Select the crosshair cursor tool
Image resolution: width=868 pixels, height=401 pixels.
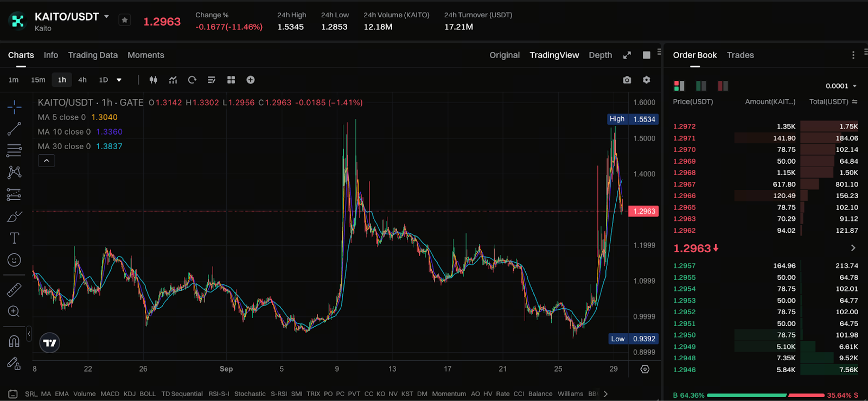[15, 107]
